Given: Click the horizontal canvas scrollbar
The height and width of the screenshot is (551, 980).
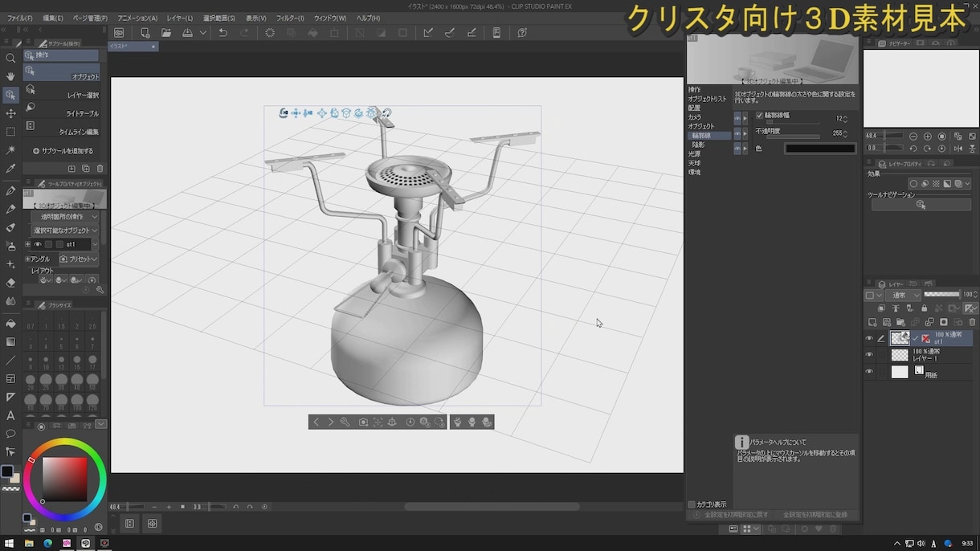Looking at the screenshot, I should (x=492, y=507).
